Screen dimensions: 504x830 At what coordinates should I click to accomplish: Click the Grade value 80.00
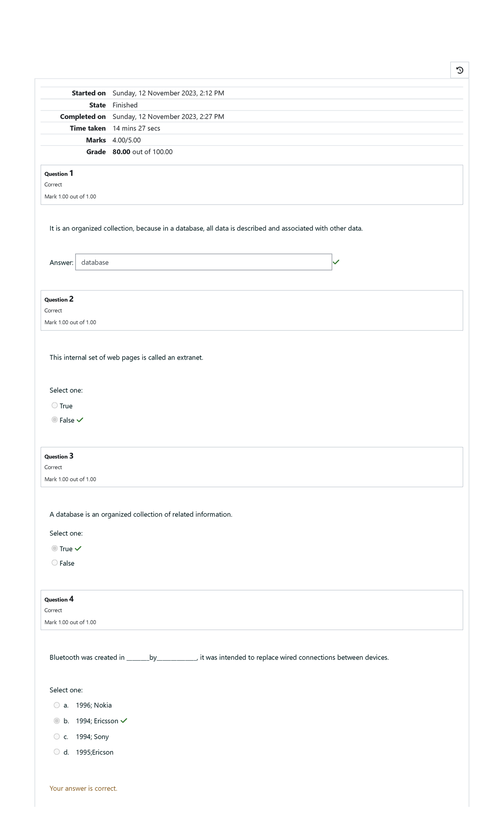(x=121, y=152)
